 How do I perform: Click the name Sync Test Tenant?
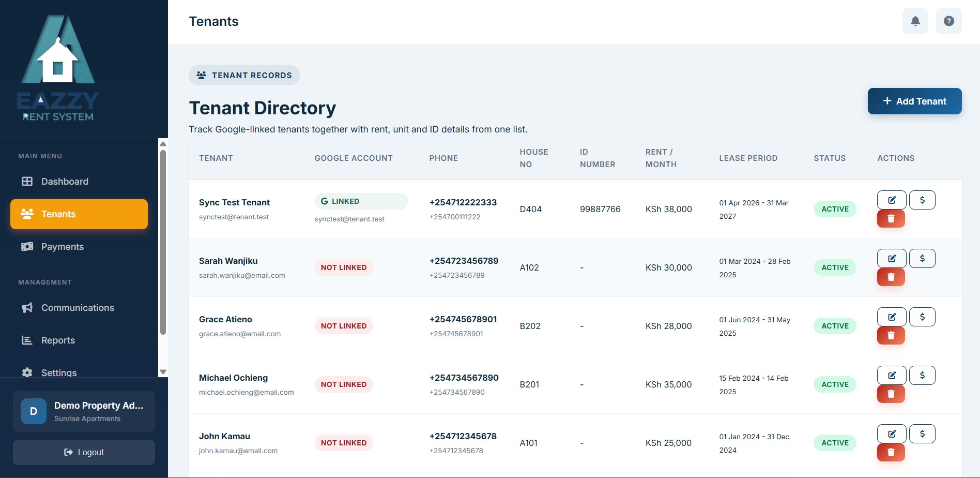pos(234,202)
